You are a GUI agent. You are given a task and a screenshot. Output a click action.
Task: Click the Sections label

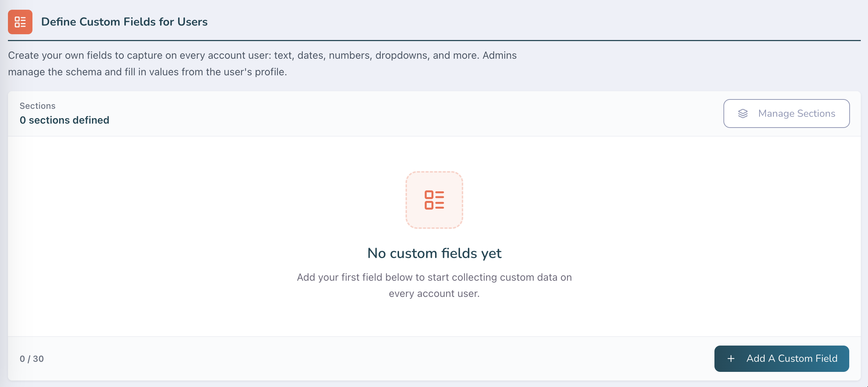tap(37, 106)
